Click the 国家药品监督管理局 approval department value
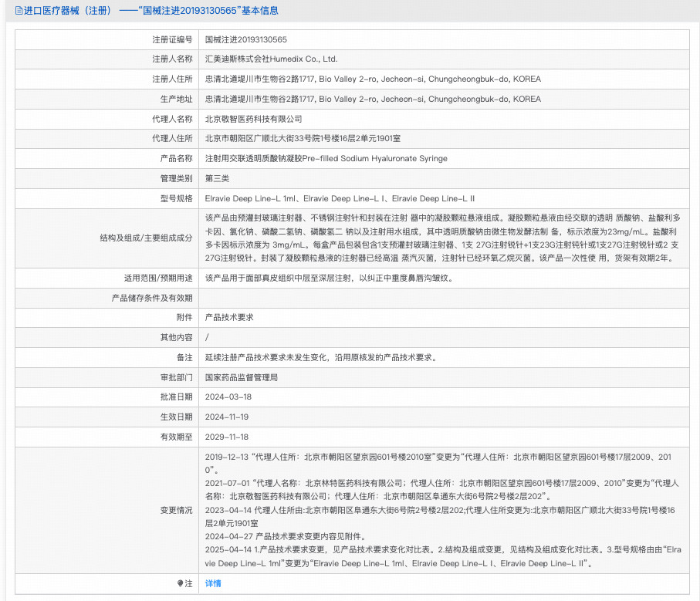The image size is (700, 601). tap(241, 377)
